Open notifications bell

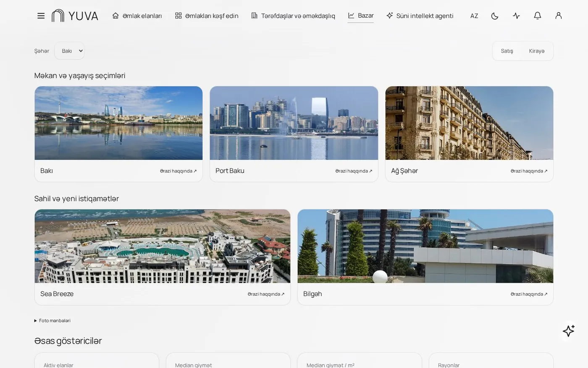[x=537, y=16]
